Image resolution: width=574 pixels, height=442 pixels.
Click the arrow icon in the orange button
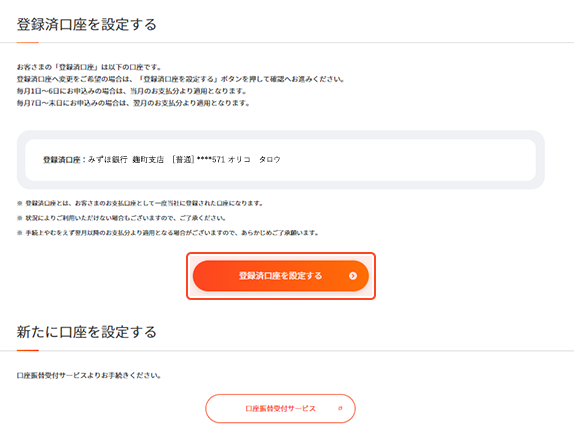[353, 276]
